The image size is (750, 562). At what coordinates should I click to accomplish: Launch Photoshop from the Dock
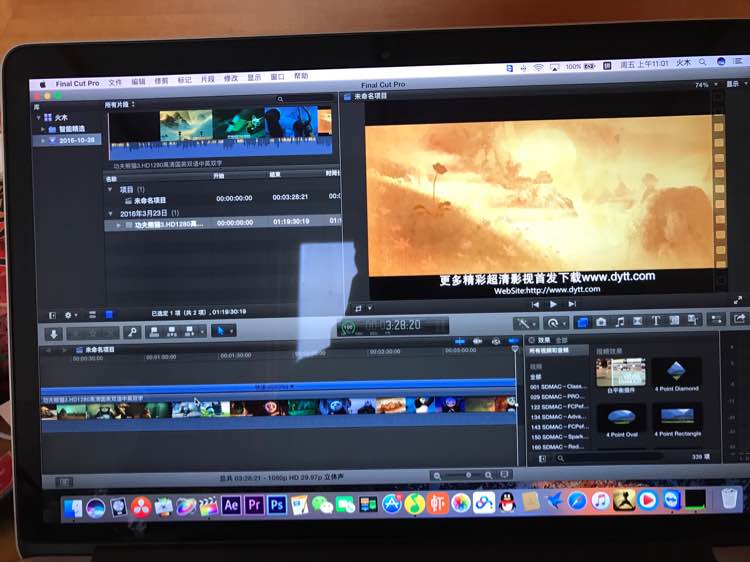pos(277,505)
